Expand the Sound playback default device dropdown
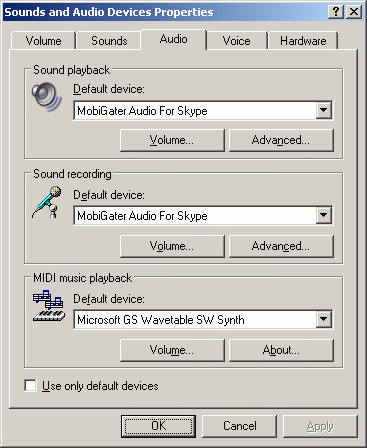Viewport: 367px width, 448px height. [324, 110]
